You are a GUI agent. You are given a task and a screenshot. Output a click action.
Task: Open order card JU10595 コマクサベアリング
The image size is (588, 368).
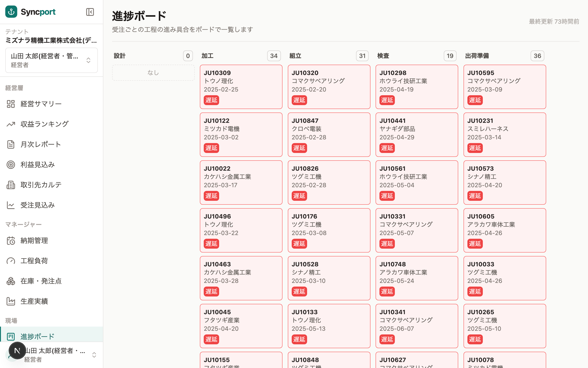[x=505, y=87]
